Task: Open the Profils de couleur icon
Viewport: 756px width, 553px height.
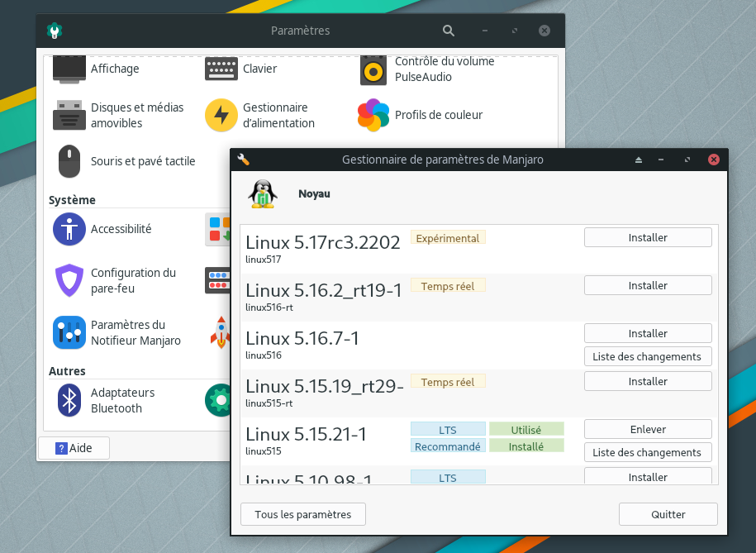Action: [373, 115]
